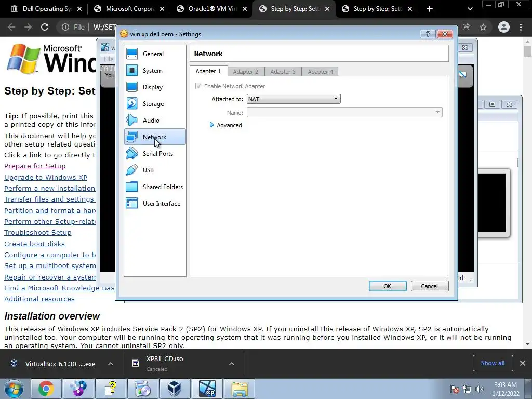Expand the Advanced network options

(x=226, y=125)
